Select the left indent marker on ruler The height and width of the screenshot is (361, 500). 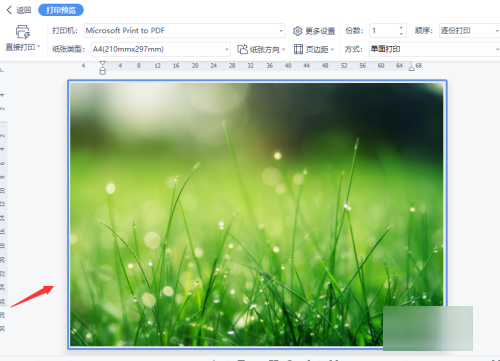[103, 68]
